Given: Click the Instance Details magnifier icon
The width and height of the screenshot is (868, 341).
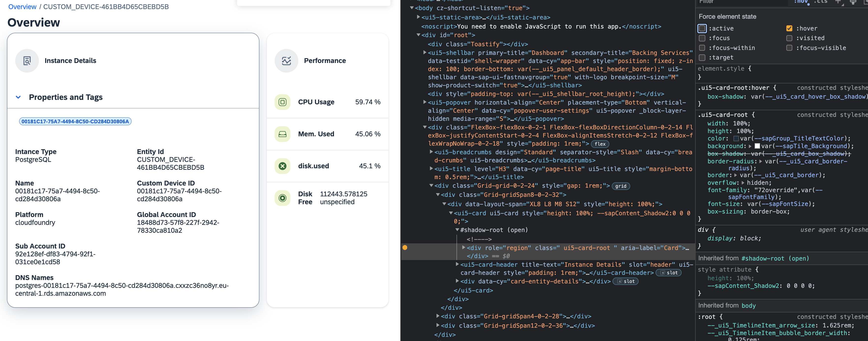Looking at the screenshot, I should (x=27, y=61).
